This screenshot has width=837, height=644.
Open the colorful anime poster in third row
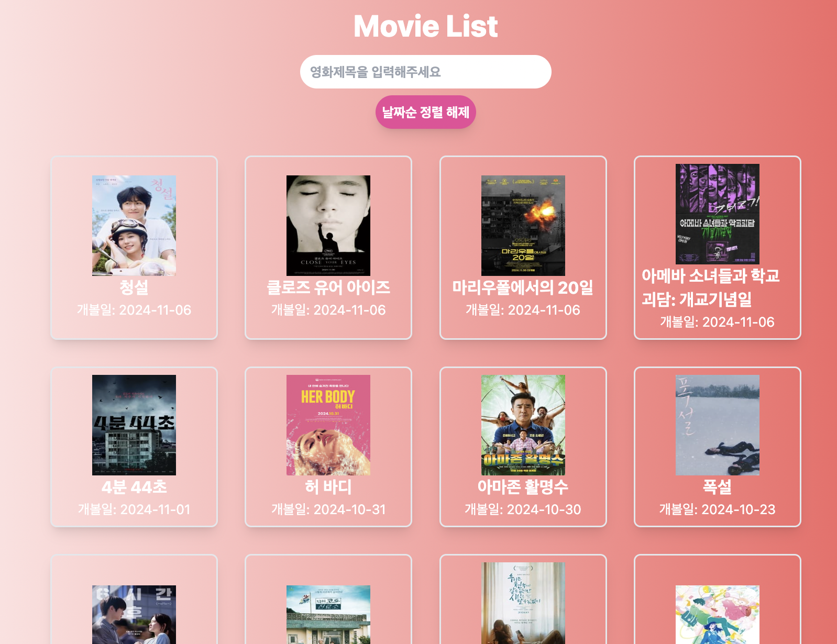pyautogui.click(x=718, y=615)
